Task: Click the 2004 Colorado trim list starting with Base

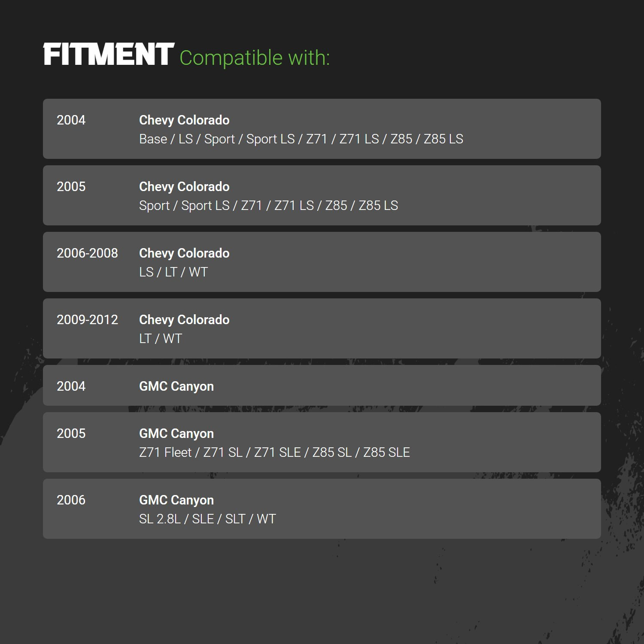Action: coord(301,139)
